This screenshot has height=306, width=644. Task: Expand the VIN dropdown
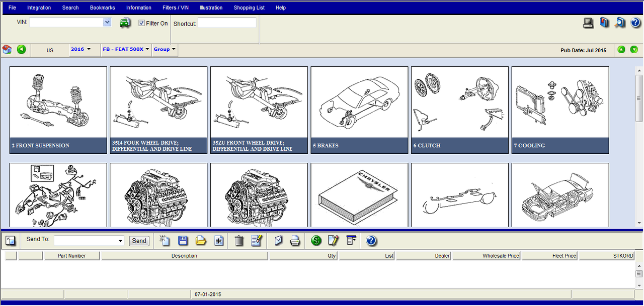pyautogui.click(x=107, y=22)
